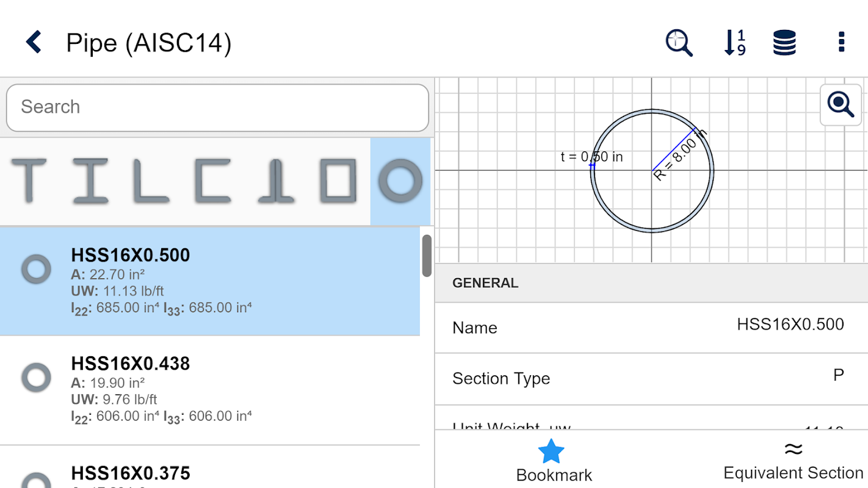Open the Equivalent Section tab
The height and width of the screenshot is (488, 868).
coord(792,461)
